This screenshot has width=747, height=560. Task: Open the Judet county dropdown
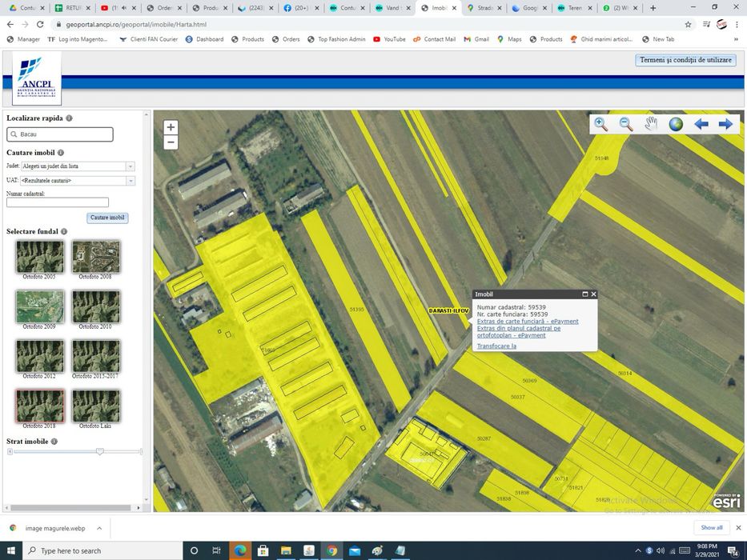tap(130, 166)
